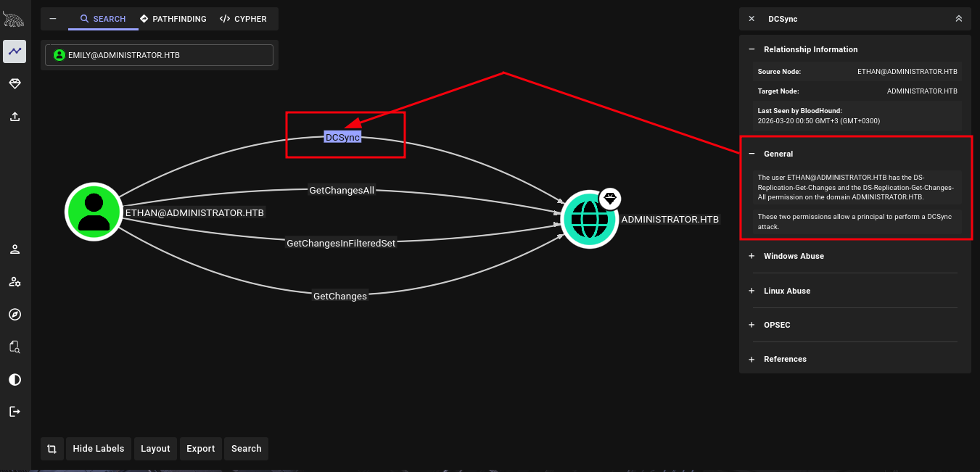980x472 pixels.
Task: Click the Layout button
Action: [155, 449]
